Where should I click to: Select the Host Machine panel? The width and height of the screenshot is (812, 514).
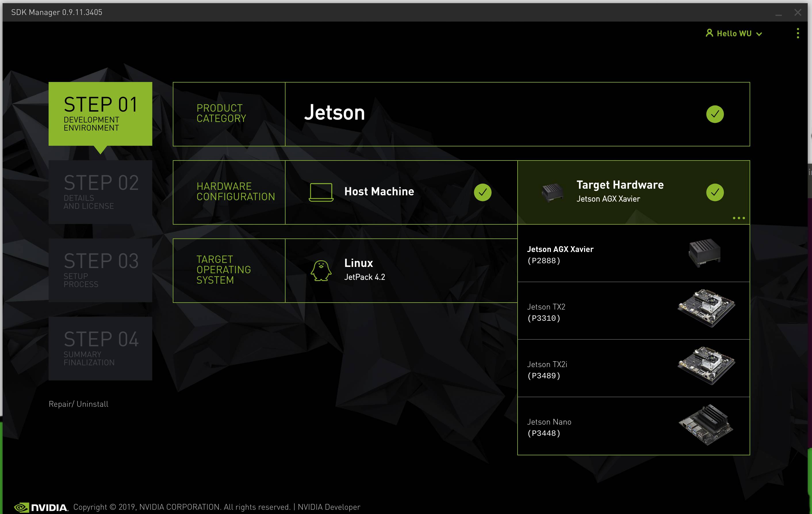tap(401, 192)
